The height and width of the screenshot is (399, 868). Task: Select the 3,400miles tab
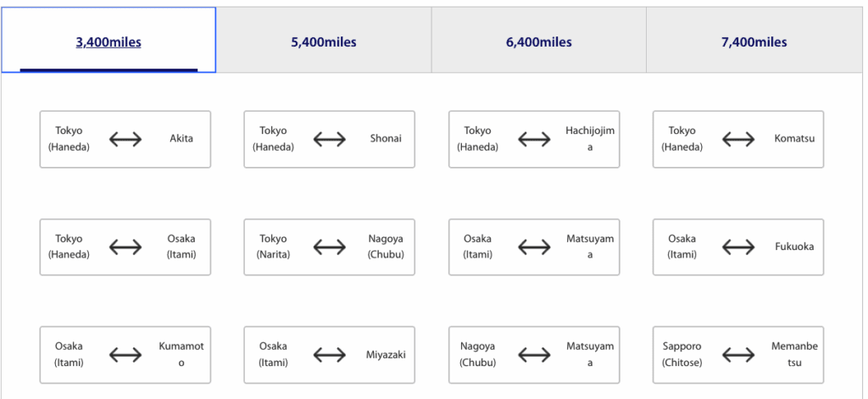point(108,42)
